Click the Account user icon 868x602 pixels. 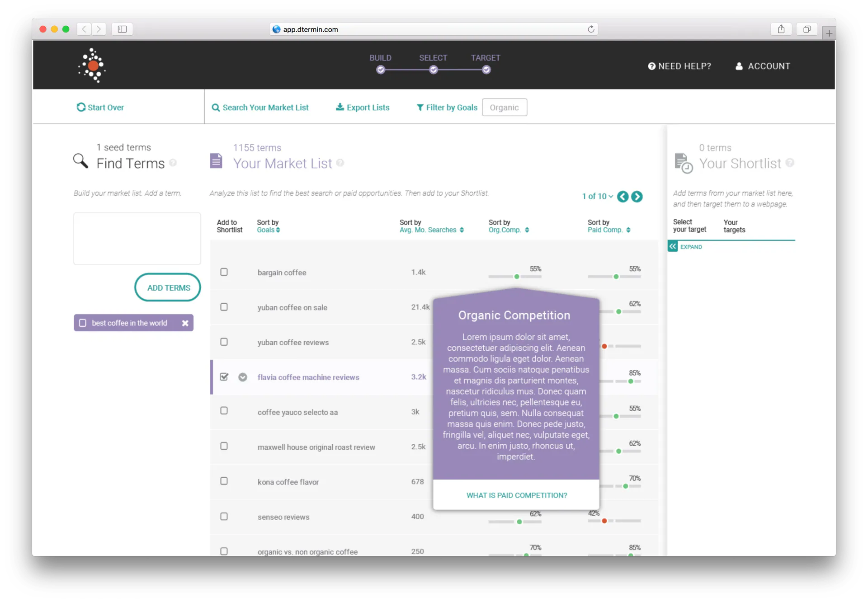tap(739, 66)
